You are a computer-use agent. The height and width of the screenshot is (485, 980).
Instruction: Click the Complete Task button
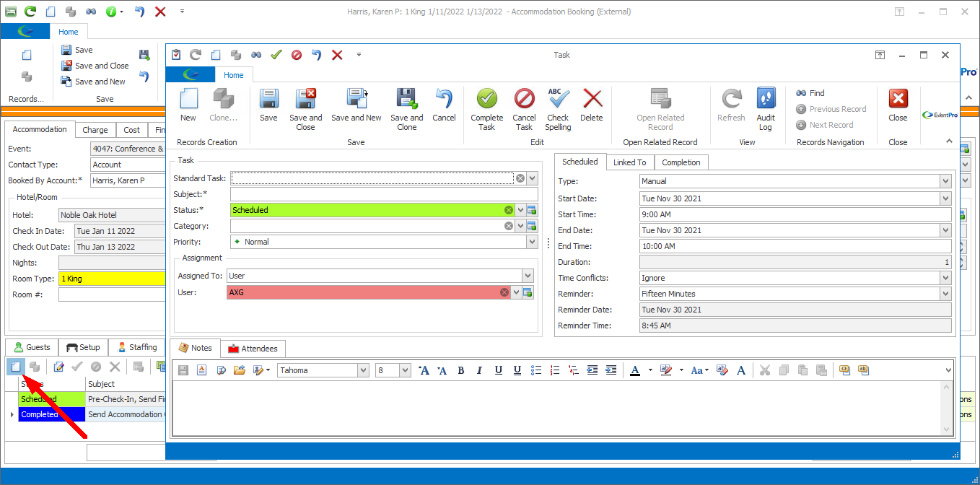[487, 109]
